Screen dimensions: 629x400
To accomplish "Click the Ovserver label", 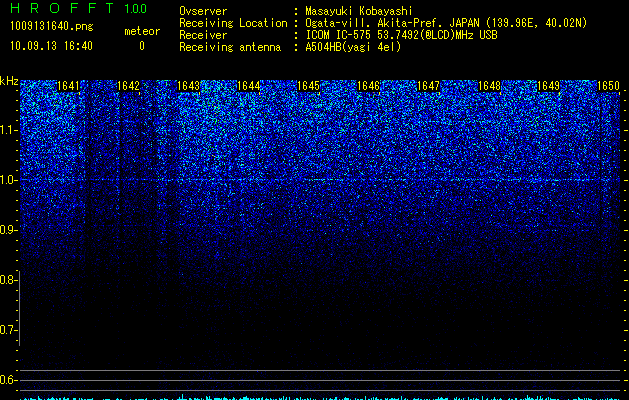I will pyautogui.click(x=203, y=11).
